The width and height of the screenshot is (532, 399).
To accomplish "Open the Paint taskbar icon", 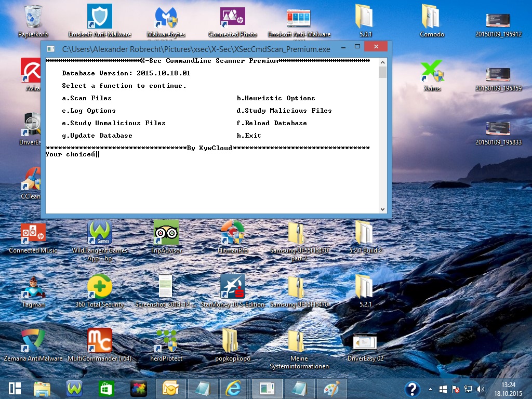I will 331,389.
